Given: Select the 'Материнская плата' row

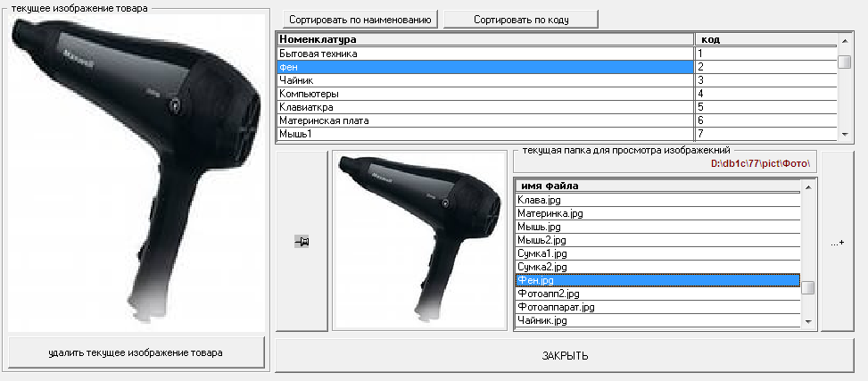Looking at the screenshot, I should [485, 120].
